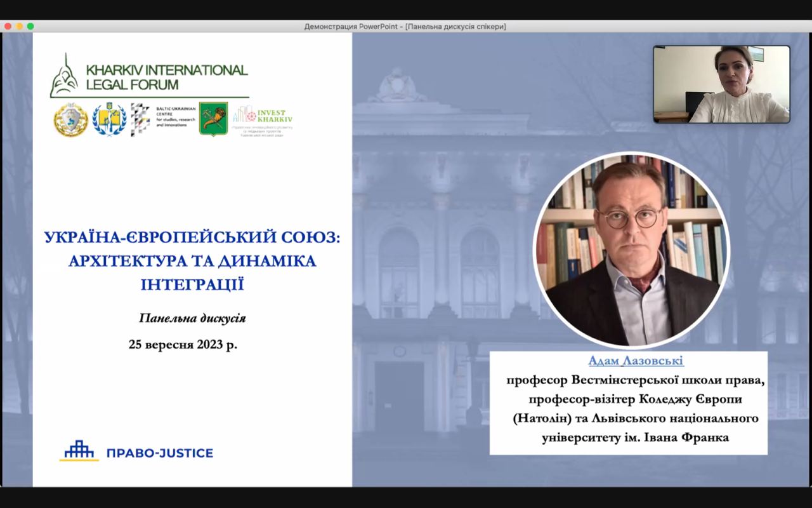Open the Адам Лазовські name link

tap(636, 361)
